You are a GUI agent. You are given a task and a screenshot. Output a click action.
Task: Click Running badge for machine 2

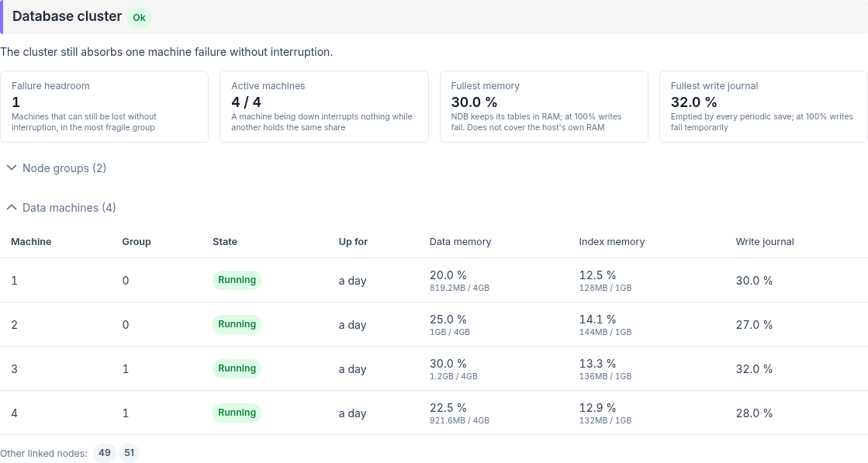click(x=237, y=324)
